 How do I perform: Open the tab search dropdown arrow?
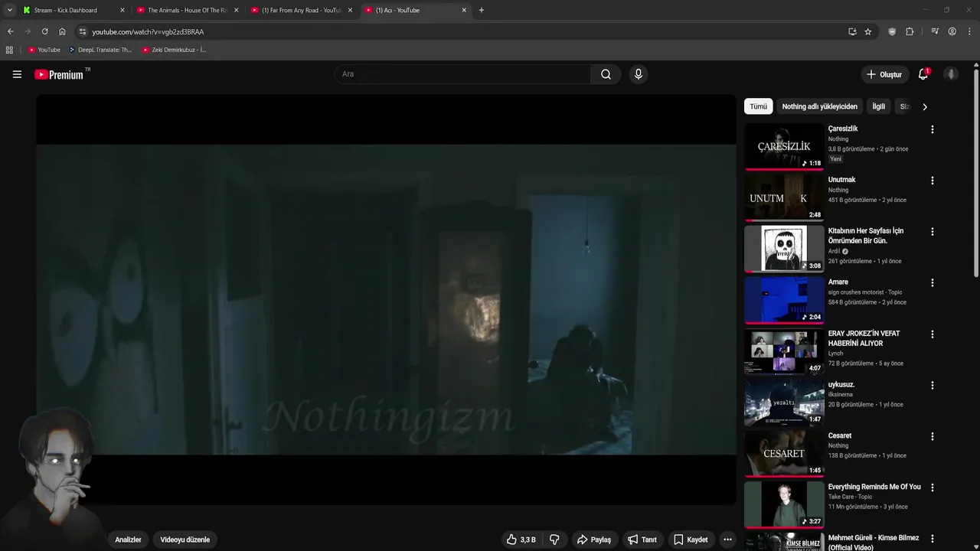9,10
